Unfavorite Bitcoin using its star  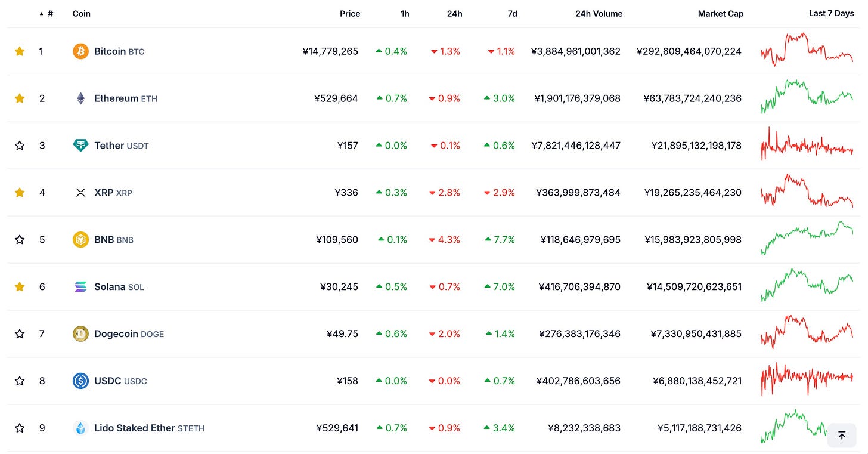[20, 51]
